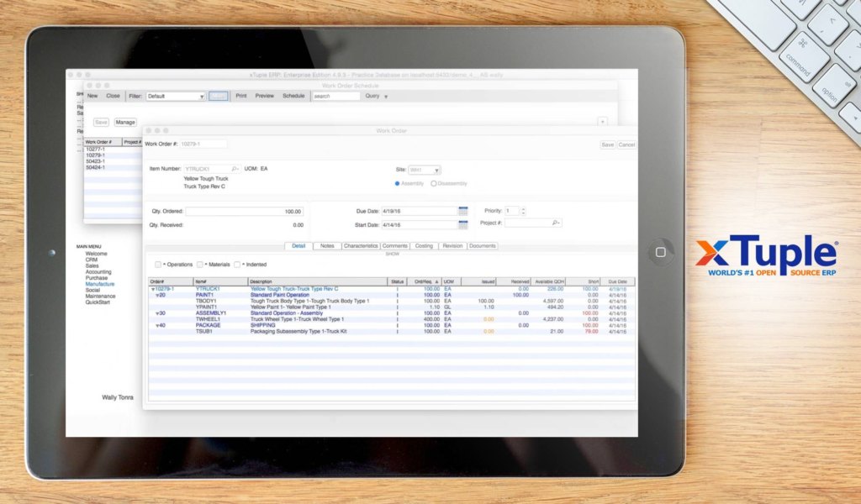The image size is (861, 504).
Task: Open the Filter dropdown set to Default
Action: pos(176,97)
